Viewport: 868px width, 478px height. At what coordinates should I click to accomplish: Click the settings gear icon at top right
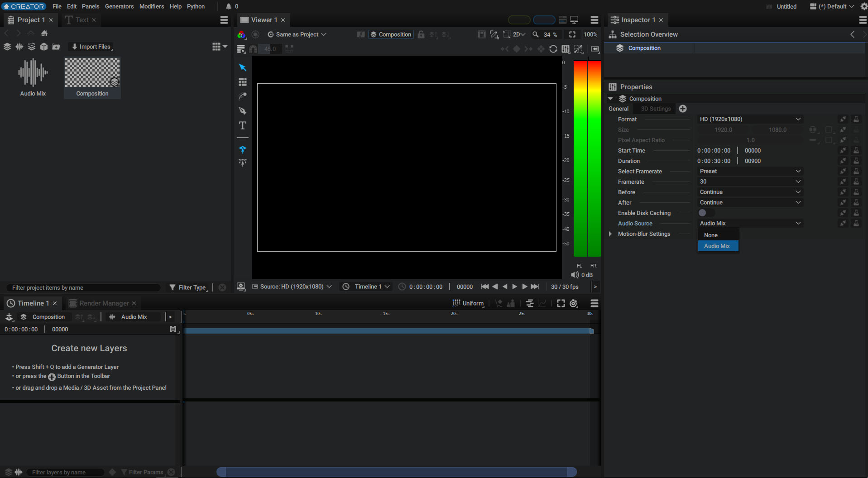click(x=863, y=6)
